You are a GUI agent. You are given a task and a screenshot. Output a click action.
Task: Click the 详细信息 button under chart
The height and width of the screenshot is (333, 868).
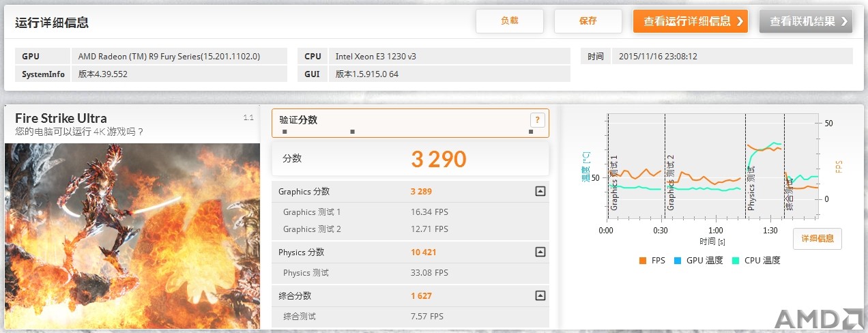coord(818,239)
